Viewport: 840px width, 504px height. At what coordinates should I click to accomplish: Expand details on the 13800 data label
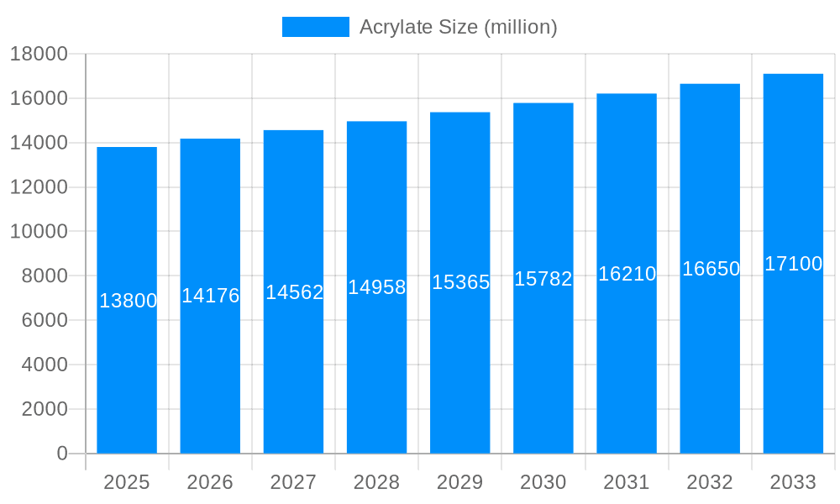(x=127, y=298)
